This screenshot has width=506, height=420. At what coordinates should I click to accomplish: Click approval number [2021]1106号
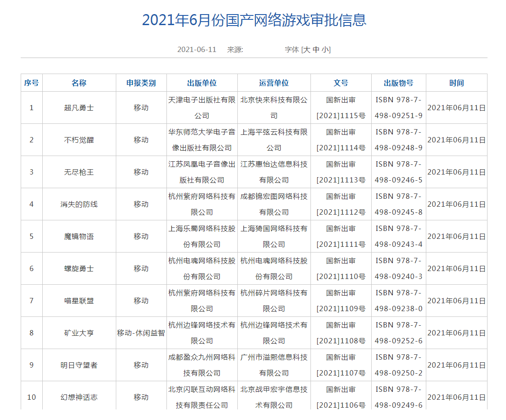341,405
